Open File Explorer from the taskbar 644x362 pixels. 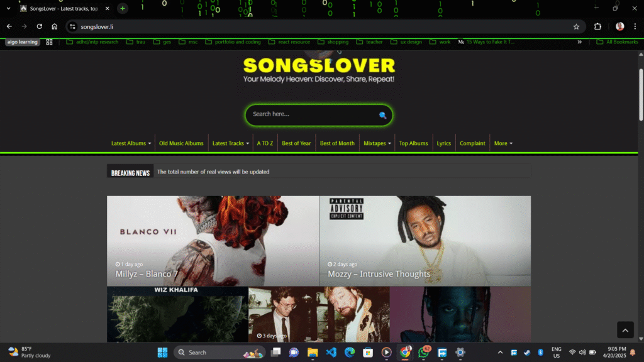tap(313, 352)
